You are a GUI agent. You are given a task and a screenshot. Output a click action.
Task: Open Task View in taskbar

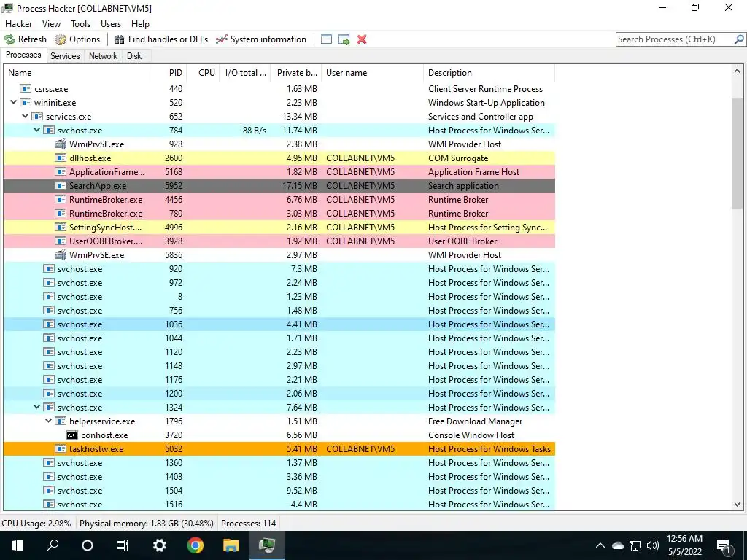[123, 545]
